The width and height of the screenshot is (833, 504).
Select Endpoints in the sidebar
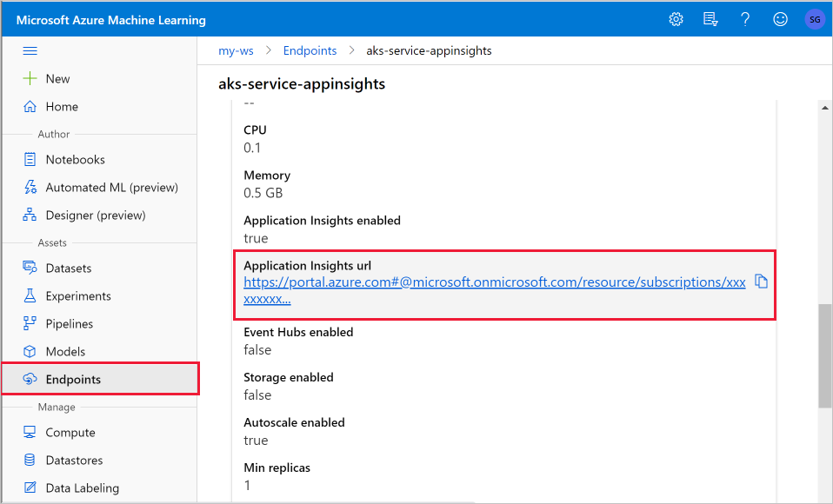(74, 379)
